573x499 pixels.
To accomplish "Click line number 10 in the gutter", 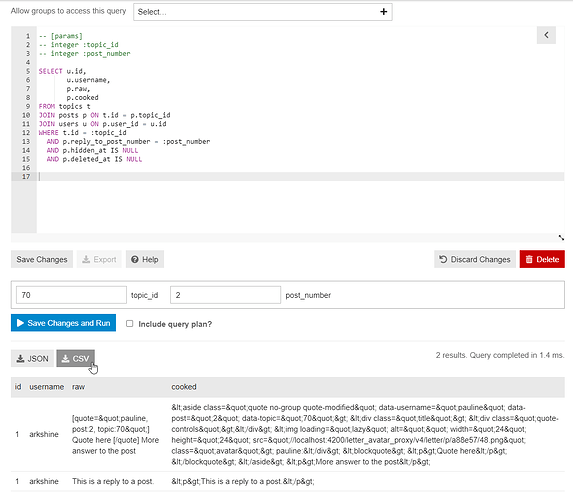I will [26, 115].
